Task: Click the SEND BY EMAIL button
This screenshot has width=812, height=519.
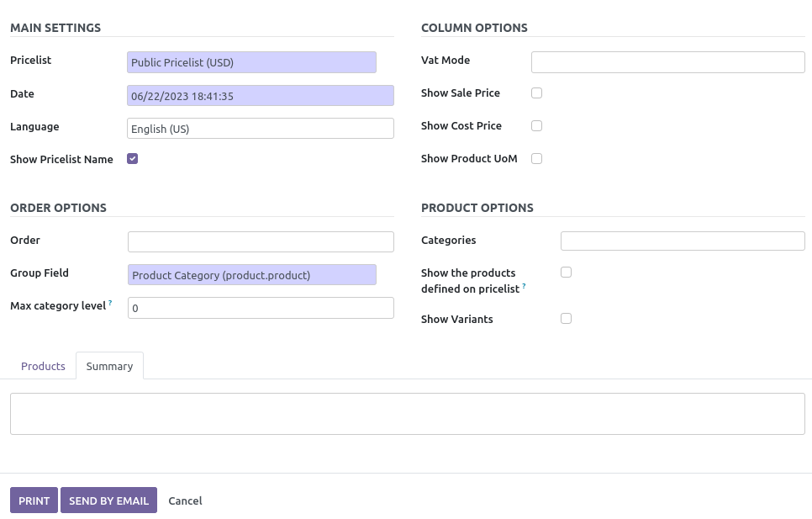Action: tap(108, 500)
